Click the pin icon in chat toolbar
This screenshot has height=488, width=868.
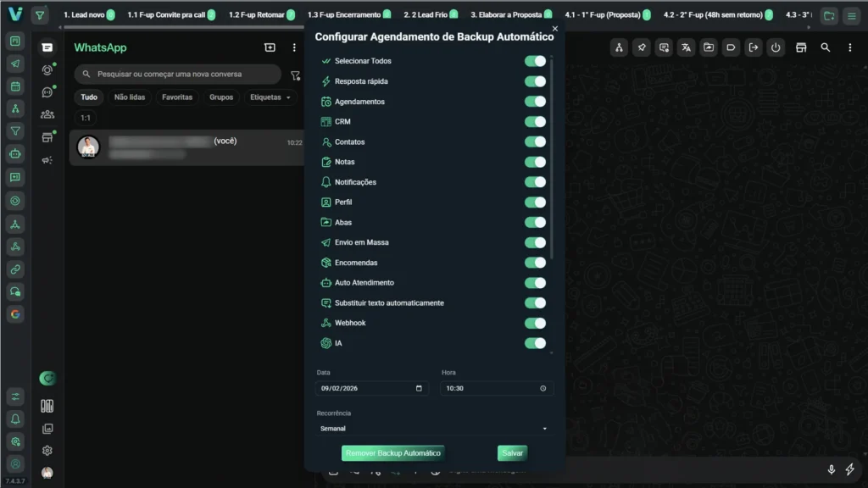[x=642, y=48]
